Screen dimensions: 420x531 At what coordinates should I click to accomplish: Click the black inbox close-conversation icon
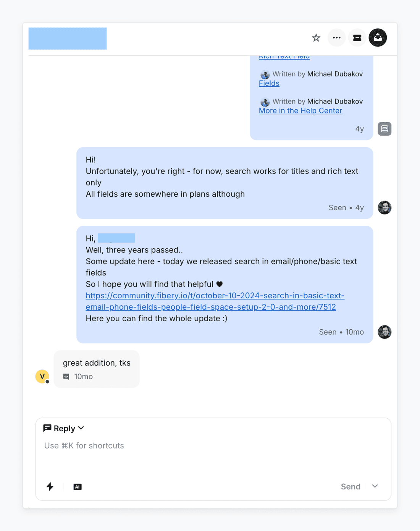[x=378, y=38]
